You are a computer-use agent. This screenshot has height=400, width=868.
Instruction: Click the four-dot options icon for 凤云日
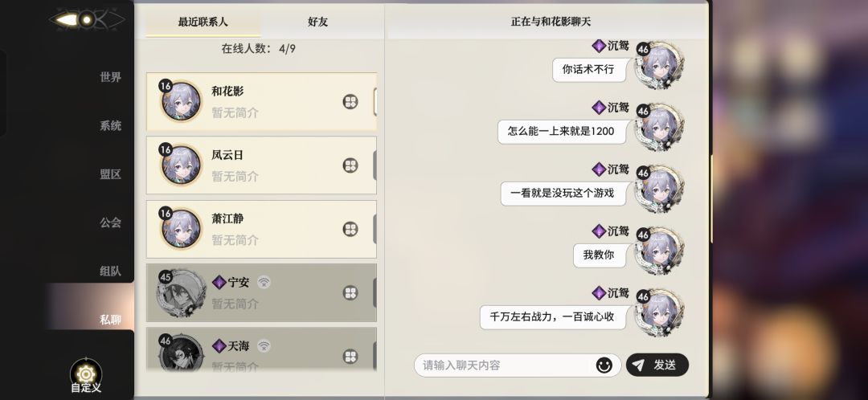click(x=350, y=165)
